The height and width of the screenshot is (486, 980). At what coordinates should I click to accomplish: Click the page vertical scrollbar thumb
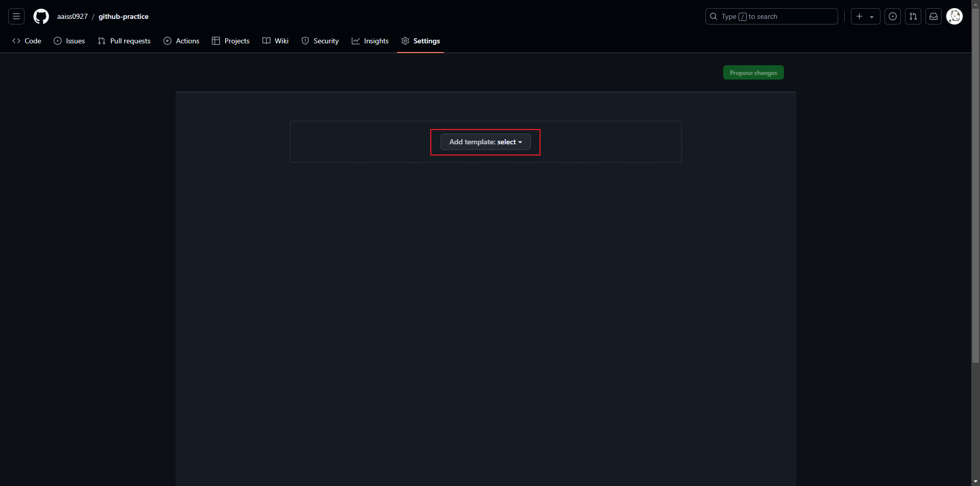(x=975, y=186)
